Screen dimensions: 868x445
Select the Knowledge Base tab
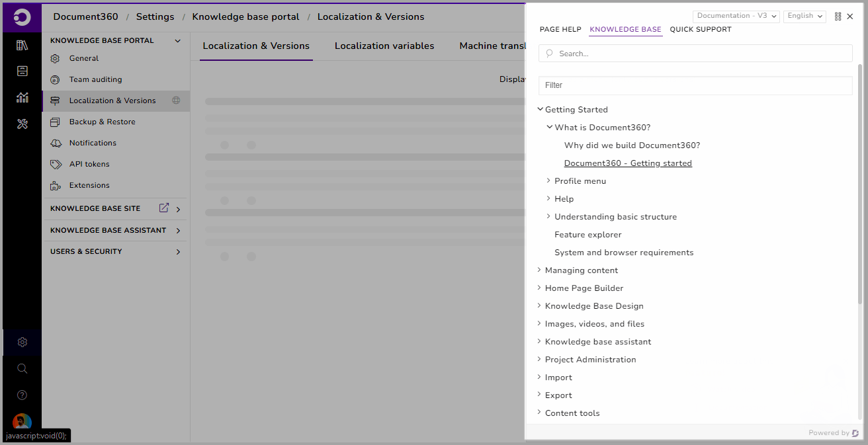625,30
